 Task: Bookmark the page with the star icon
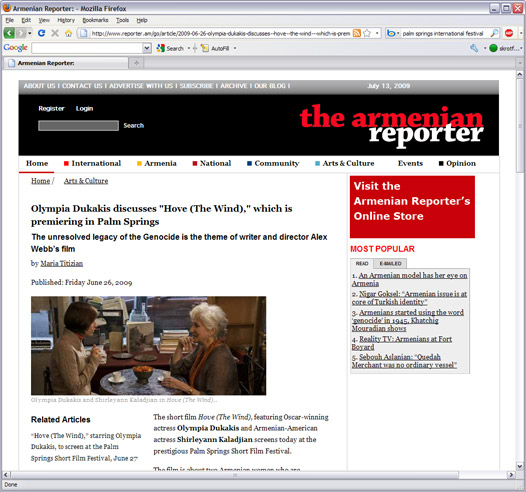[367, 33]
